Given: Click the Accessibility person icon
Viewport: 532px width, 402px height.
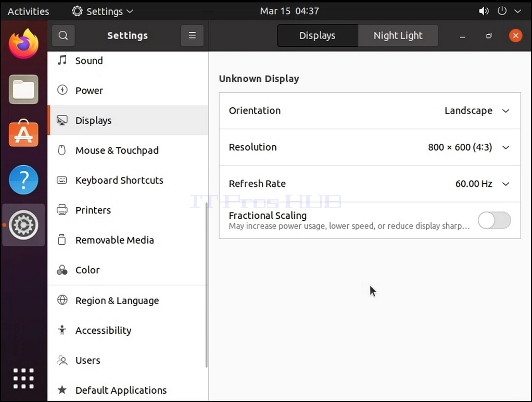Looking at the screenshot, I should [x=62, y=330].
